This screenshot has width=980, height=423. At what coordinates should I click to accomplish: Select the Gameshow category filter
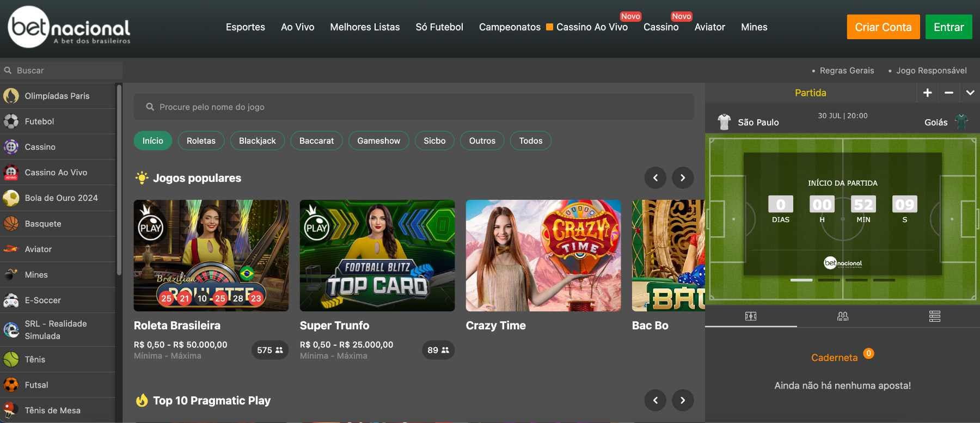tap(378, 140)
